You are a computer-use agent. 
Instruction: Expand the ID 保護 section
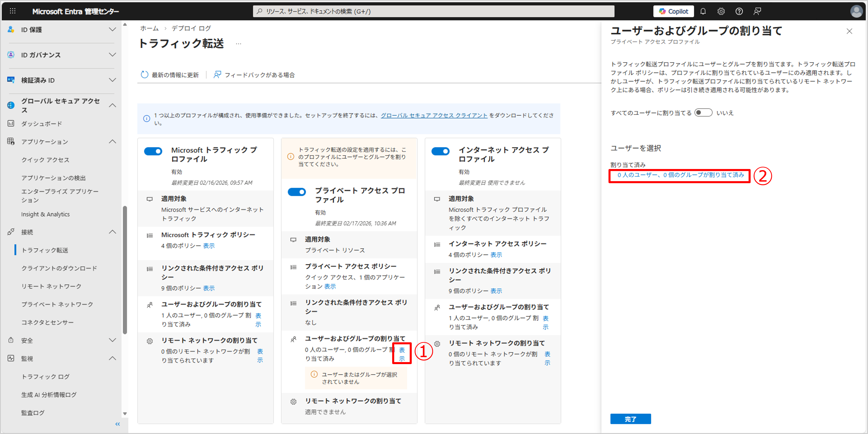pyautogui.click(x=112, y=30)
